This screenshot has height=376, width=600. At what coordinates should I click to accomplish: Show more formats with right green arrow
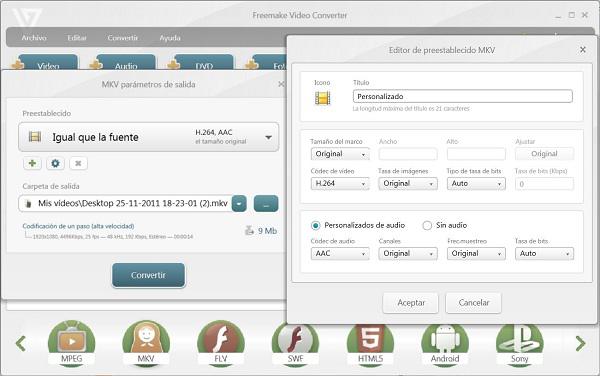click(580, 343)
